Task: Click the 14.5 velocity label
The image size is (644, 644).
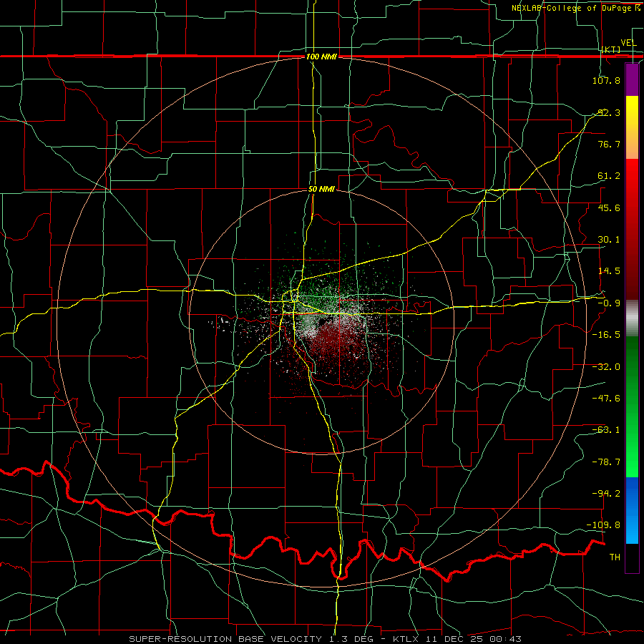Action: tap(609, 271)
